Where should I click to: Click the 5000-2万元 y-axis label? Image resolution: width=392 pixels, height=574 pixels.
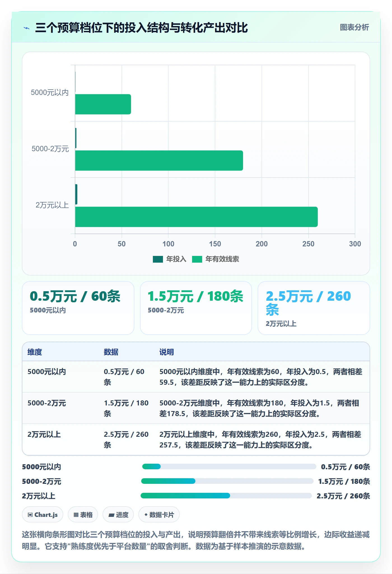pyautogui.click(x=50, y=149)
